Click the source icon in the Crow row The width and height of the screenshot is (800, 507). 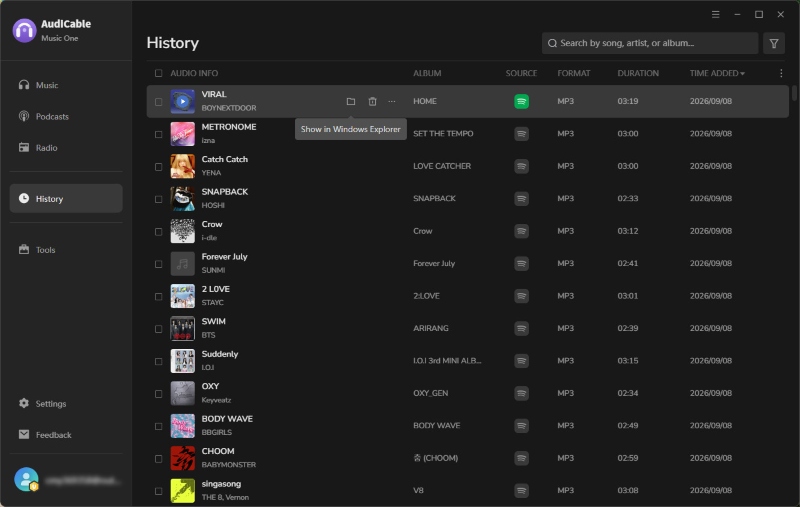(521, 231)
